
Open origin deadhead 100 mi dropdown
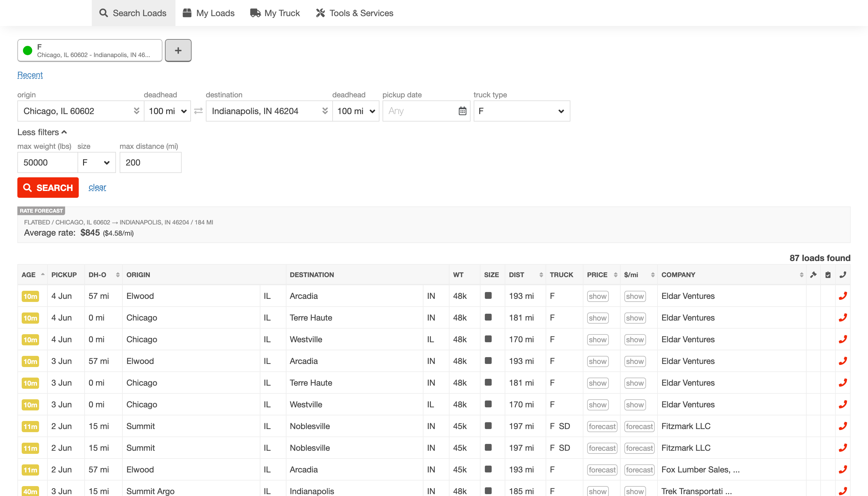167,111
